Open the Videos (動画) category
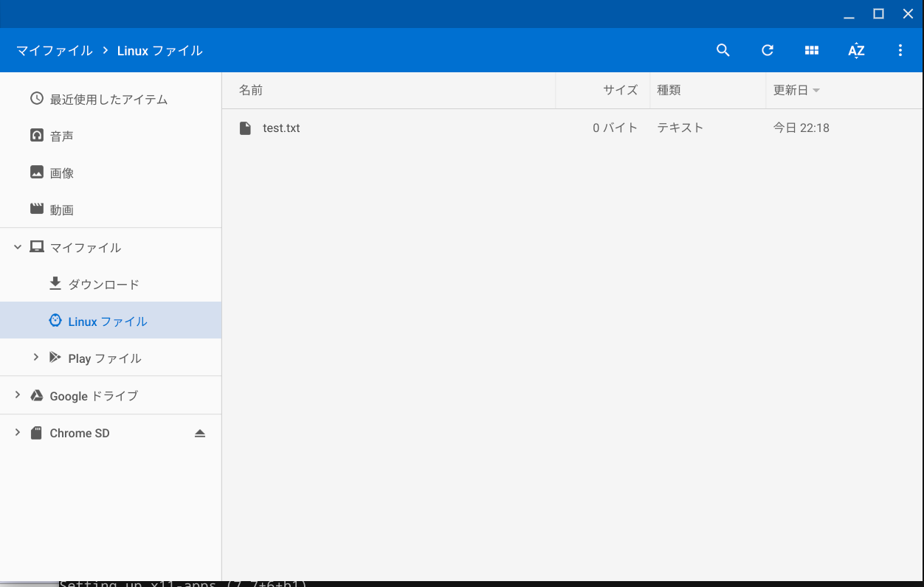Image resolution: width=924 pixels, height=587 pixels. (x=61, y=209)
